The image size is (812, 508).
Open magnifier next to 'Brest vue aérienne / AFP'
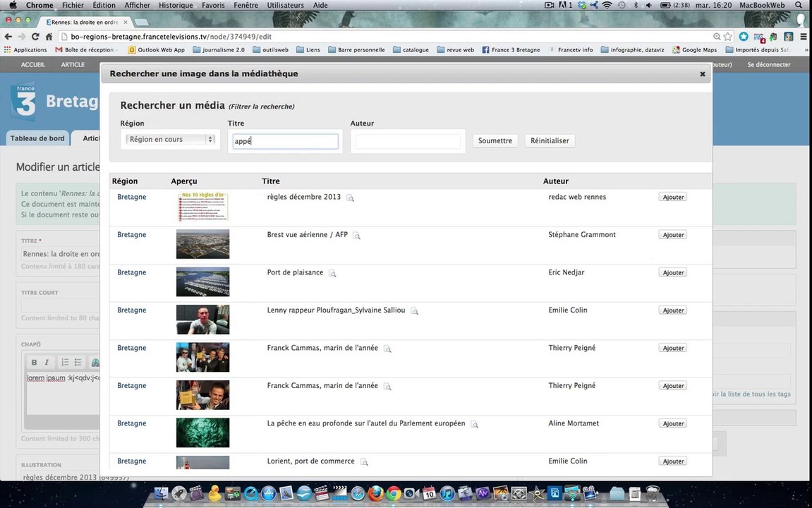point(356,236)
